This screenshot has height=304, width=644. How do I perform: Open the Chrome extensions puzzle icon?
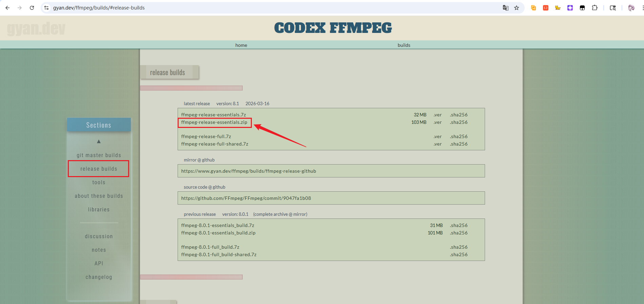595,8
